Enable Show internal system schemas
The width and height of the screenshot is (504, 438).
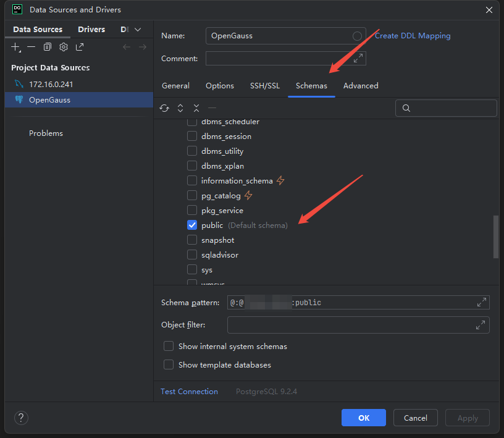coord(169,346)
